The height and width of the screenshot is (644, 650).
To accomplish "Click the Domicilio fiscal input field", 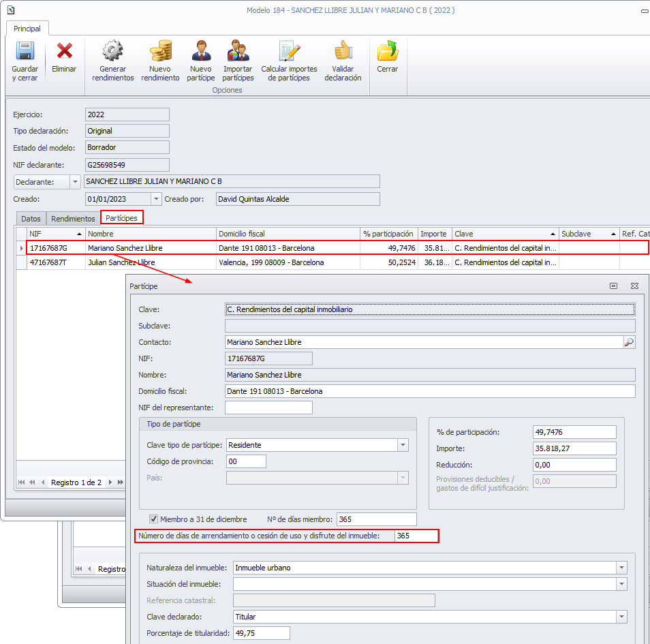I will [x=430, y=391].
